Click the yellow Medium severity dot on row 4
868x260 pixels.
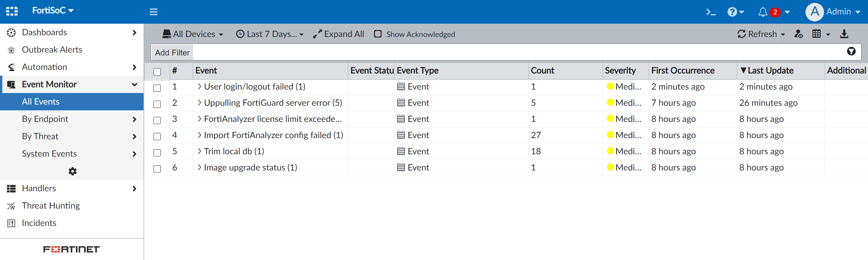point(610,135)
